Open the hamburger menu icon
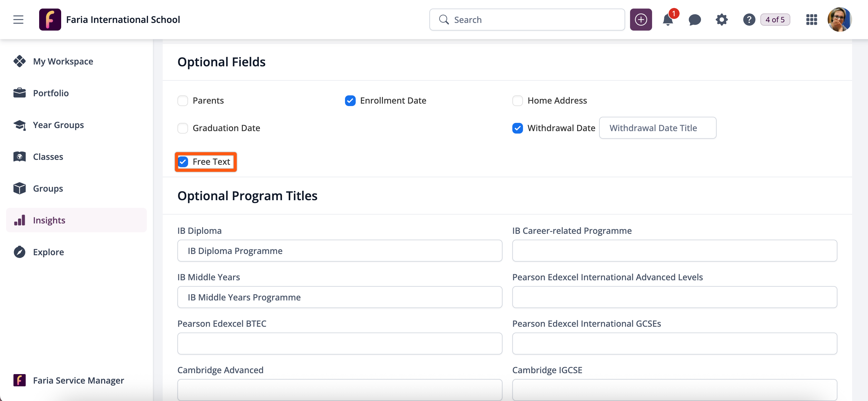This screenshot has height=401, width=868. [18, 20]
